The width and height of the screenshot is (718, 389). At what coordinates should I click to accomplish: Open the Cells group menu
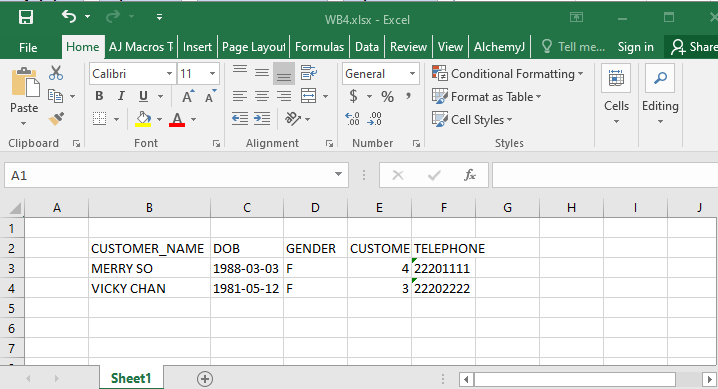(616, 94)
